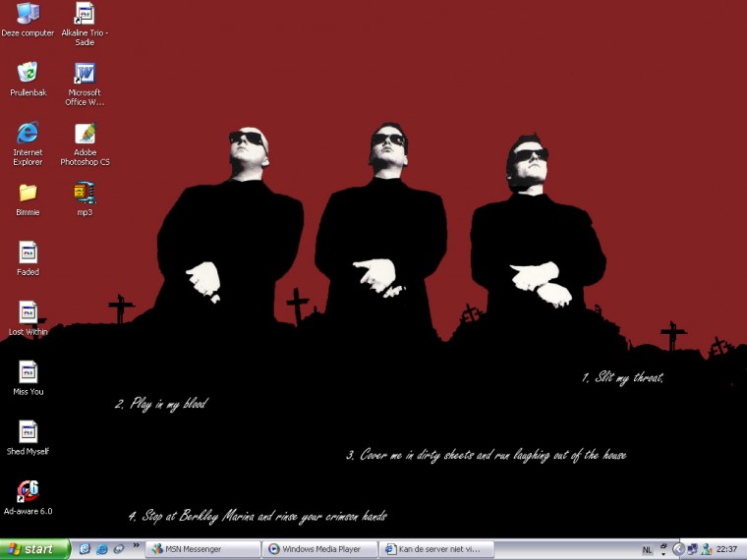747x560 pixels.
Task: Launch the Ad-aware 6.0 shortcut
Action: [28, 498]
